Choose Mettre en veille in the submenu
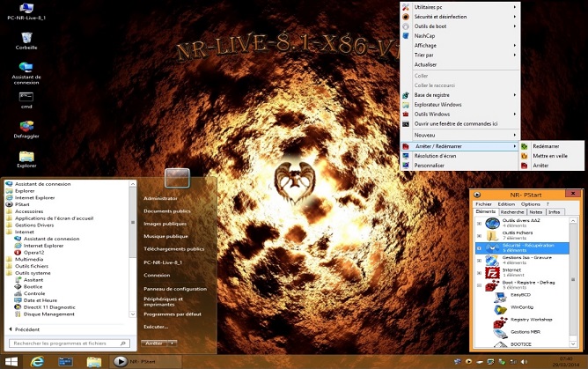 [550, 156]
